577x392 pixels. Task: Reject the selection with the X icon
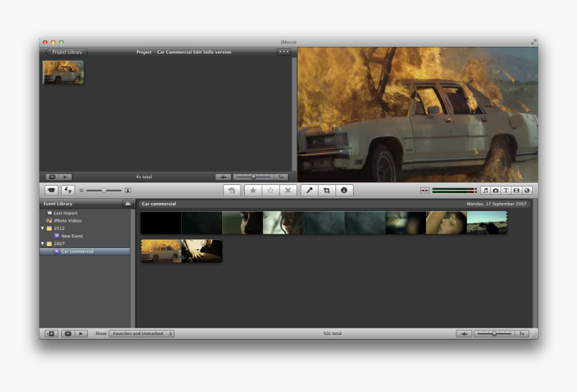tap(287, 190)
